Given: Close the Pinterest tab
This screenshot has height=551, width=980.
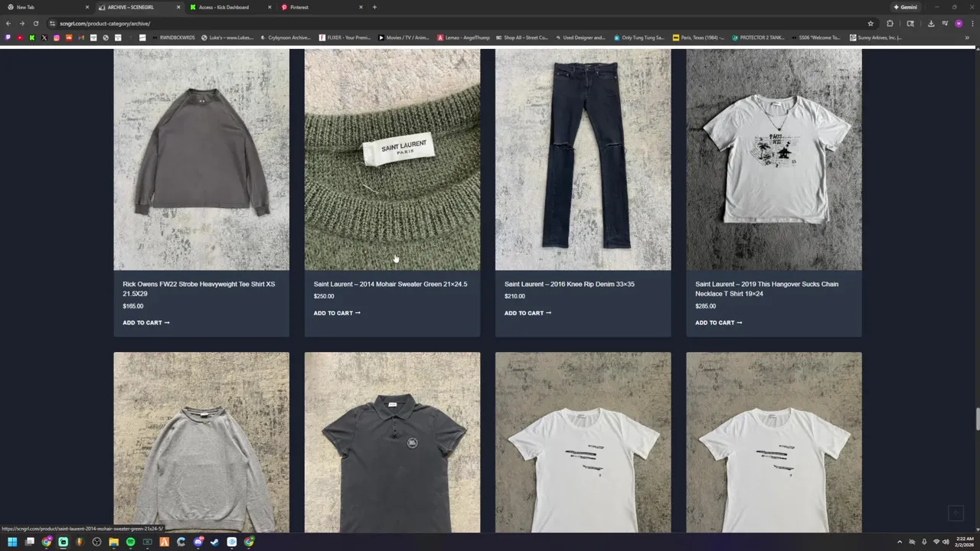Looking at the screenshot, I should pos(361,7).
